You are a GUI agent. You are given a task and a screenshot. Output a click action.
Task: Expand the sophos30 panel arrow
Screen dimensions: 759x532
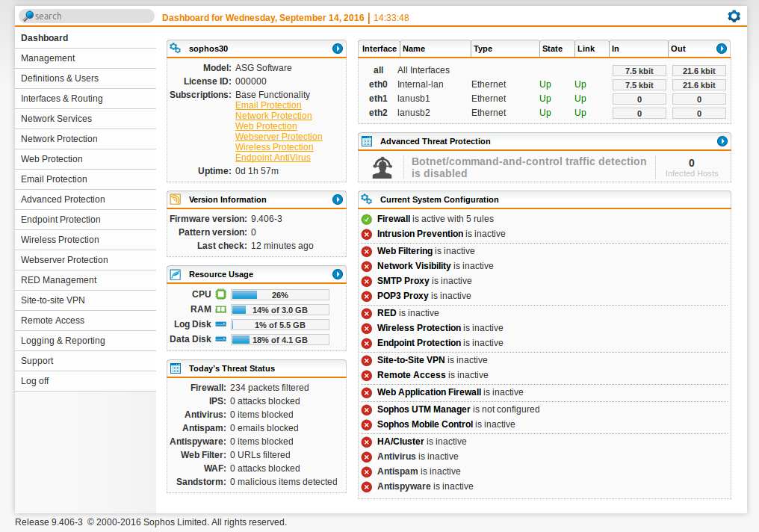coord(338,48)
